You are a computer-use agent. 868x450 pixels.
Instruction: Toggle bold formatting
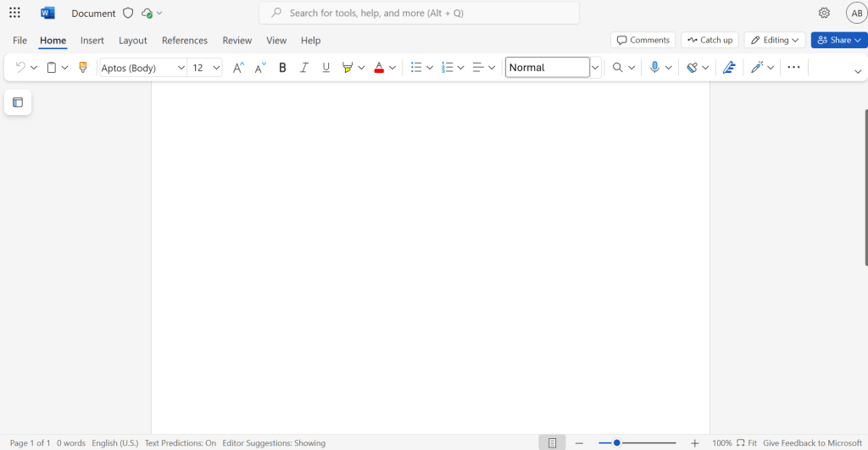tap(282, 68)
